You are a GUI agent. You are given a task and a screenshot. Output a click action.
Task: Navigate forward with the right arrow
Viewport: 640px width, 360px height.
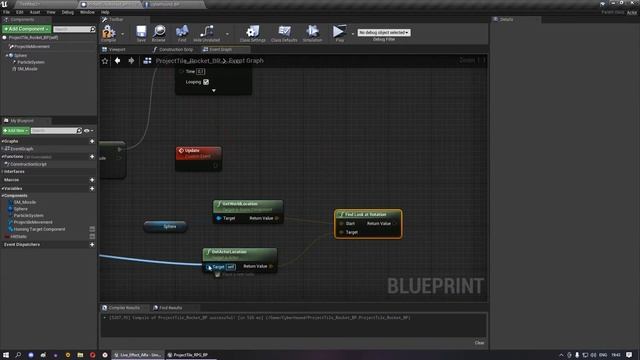click(131, 61)
